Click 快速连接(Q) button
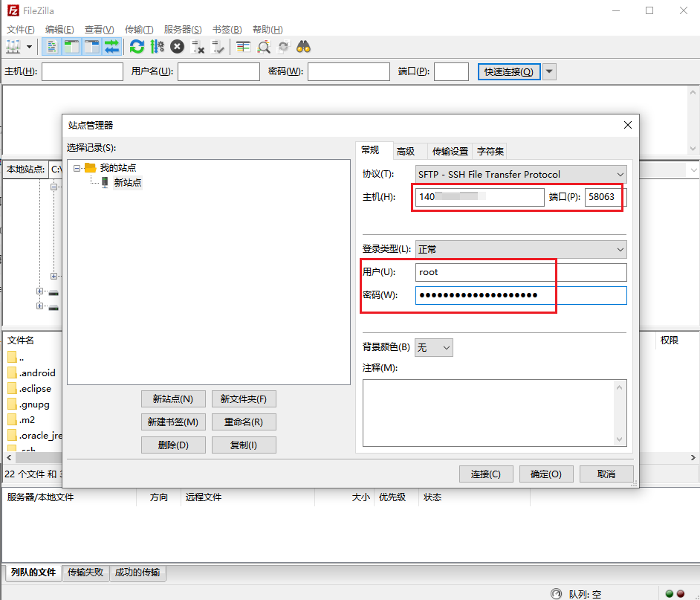The width and height of the screenshot is (700, 600). (509, 71)
